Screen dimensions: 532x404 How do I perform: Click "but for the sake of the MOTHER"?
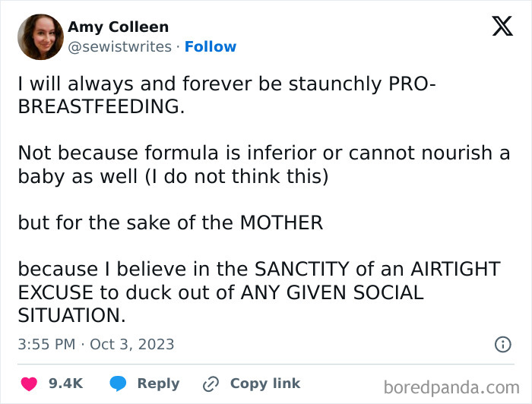click(170, 223)
